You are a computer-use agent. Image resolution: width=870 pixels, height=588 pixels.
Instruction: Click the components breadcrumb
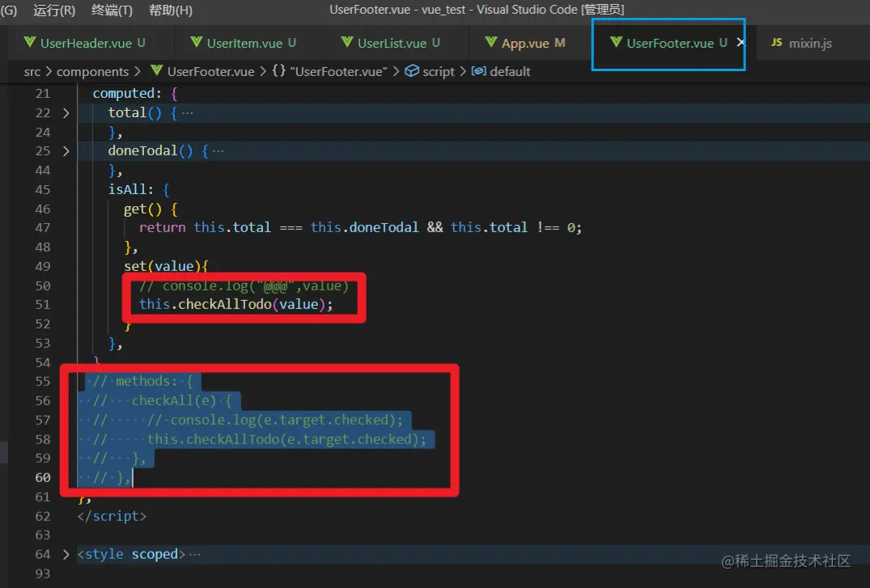(x=92, y=71)
